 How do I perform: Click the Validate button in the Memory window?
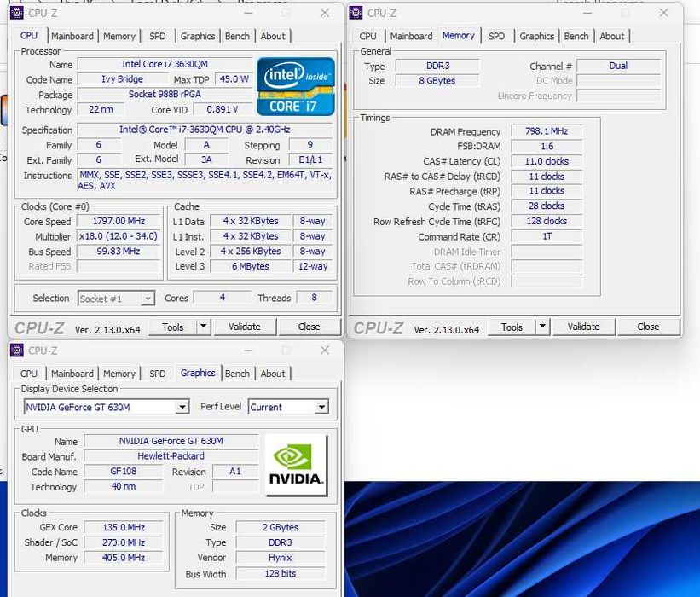[583, 327]
